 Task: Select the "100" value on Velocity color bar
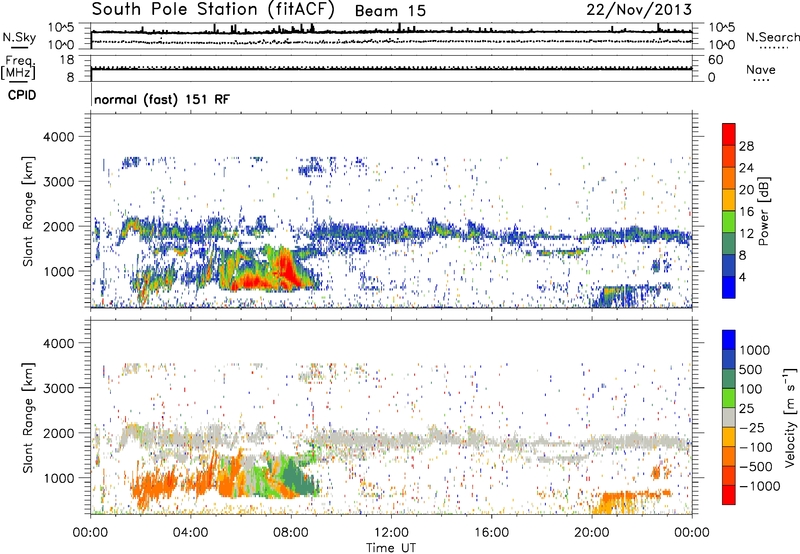[x=751, y=389]
